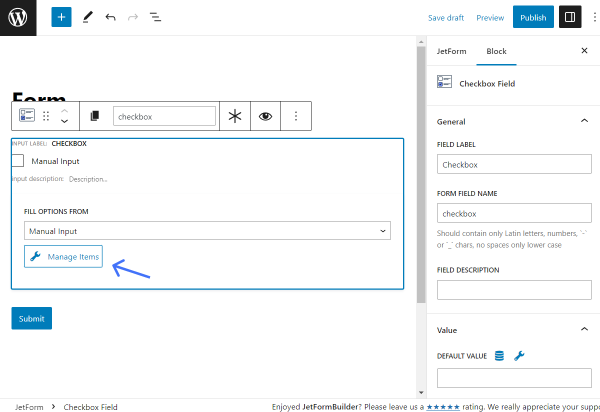Publish the form
Image resolution: width=600 pixels, height=412 pixels.
coord(533,17)
